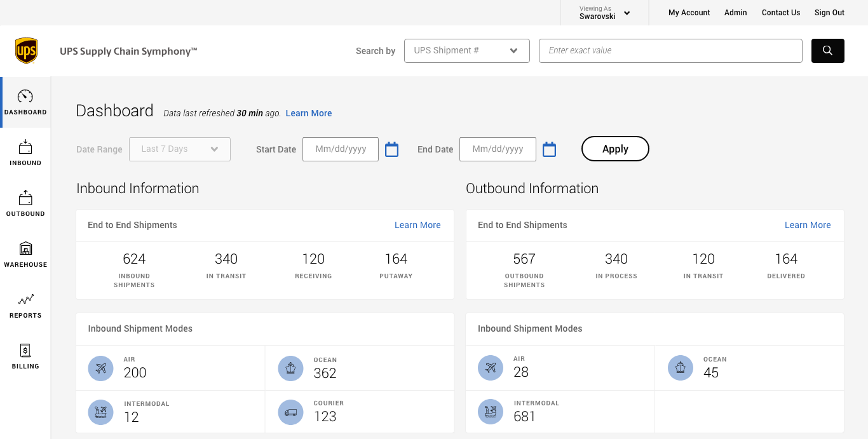Click the inbound Ocean 362 value
The image size is (868, 439).
tap(325, 374)
